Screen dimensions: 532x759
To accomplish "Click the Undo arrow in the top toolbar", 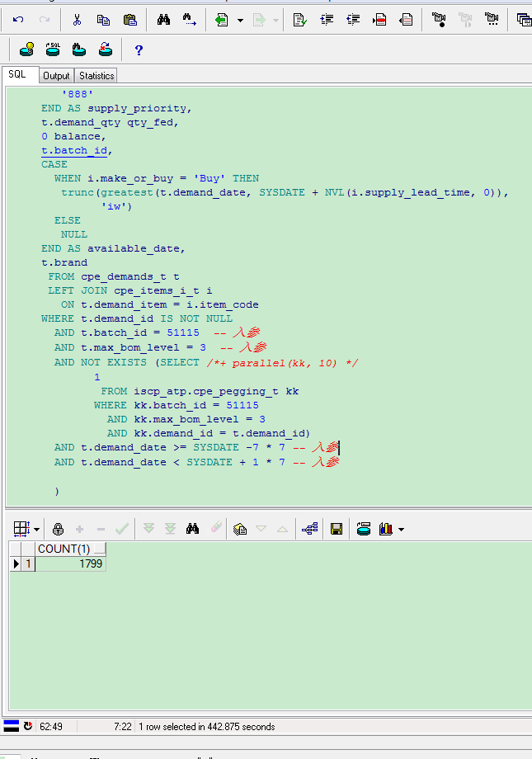I will [18, 20].
